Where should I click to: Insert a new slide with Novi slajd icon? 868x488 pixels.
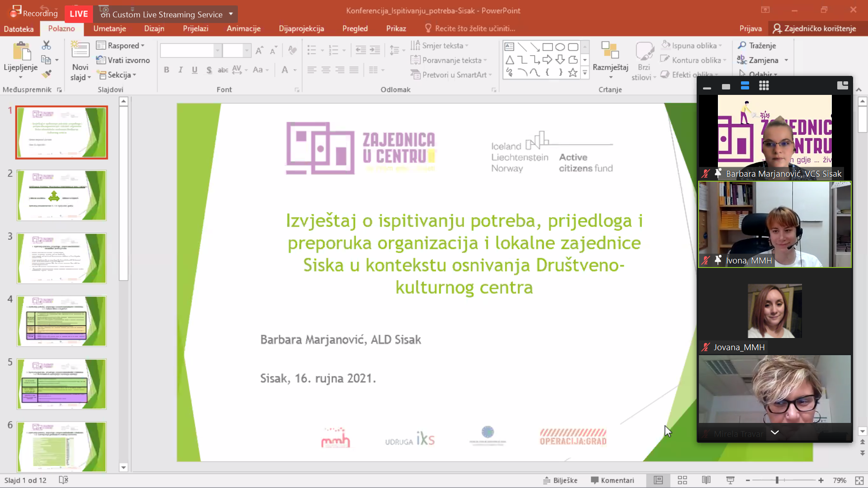pyautogui.click(x=80, y=50)
